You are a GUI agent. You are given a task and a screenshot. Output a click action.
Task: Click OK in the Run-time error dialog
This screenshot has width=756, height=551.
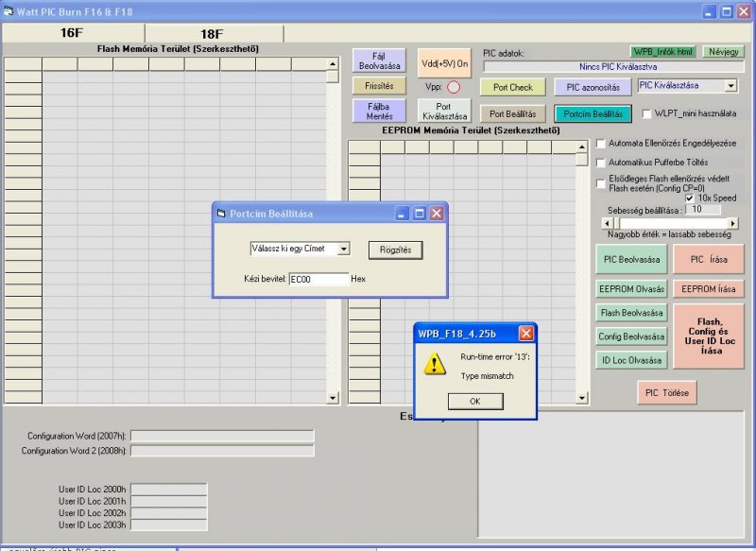click(x=475, y=401)
